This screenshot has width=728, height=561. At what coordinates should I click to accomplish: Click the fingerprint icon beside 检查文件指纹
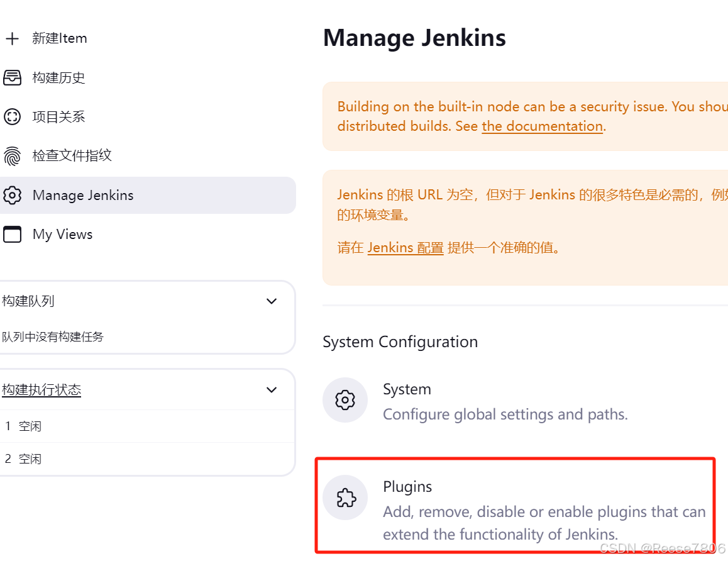pyautogui.click(x=12, y=156)
